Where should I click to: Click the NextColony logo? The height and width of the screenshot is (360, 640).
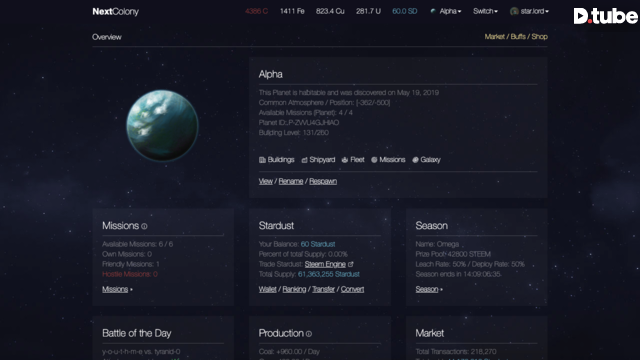click(x=116, y=11)
